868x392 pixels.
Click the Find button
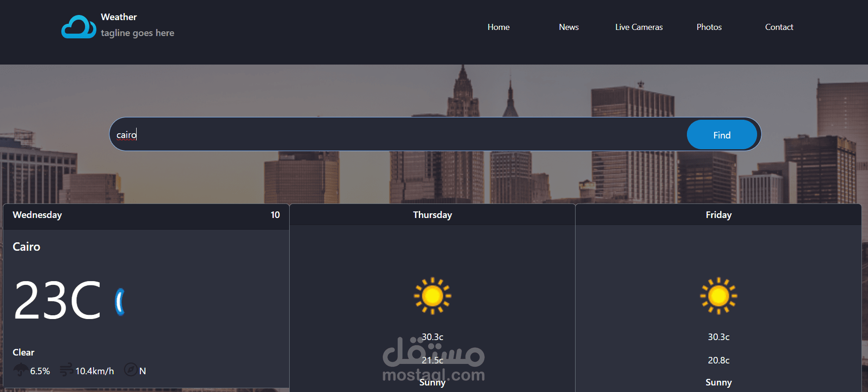[722, 135]
